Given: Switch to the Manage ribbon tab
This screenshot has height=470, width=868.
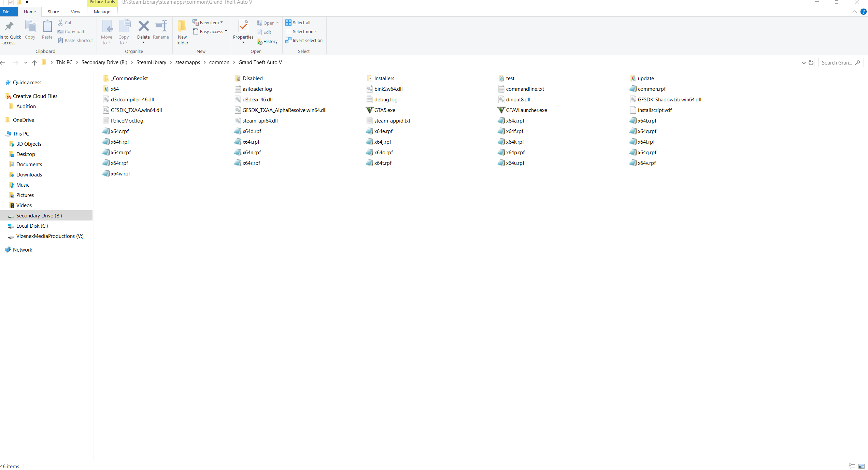Looking at the screenshot, I should (102, 12).
